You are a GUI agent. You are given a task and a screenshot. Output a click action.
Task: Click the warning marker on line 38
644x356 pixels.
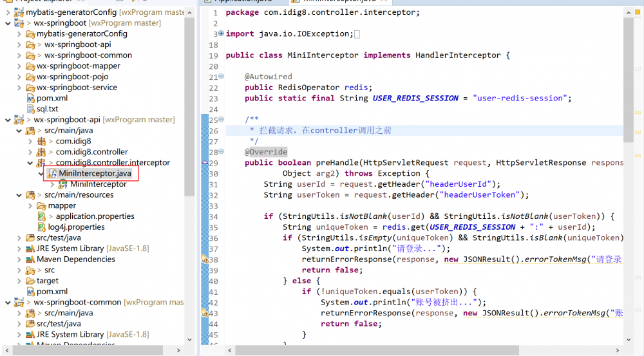(205, 259)
